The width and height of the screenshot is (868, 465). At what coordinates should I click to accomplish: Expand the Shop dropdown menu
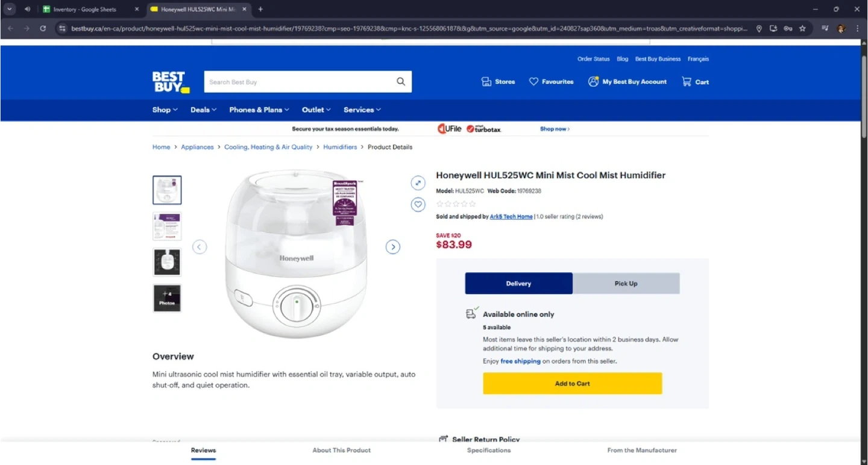click(x=165, y=110)
